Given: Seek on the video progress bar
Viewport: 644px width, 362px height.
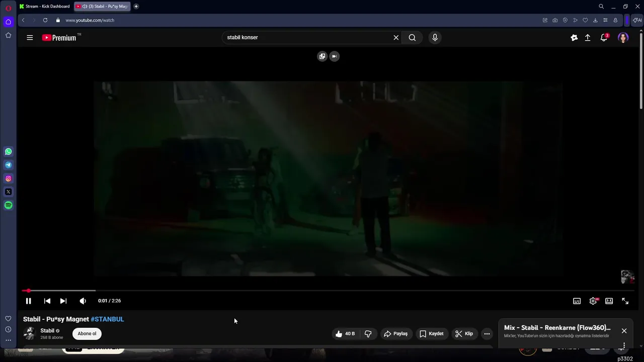Looking at the screenshot, I should pyautogui.click(x=328, y=291).
